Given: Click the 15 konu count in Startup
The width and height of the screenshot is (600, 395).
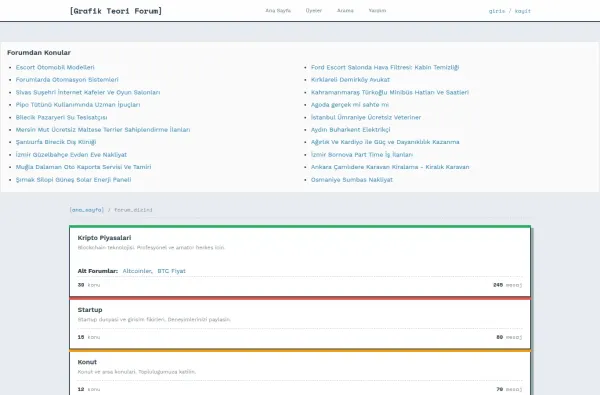Looking at the screenshot, I should click(89, 337).
